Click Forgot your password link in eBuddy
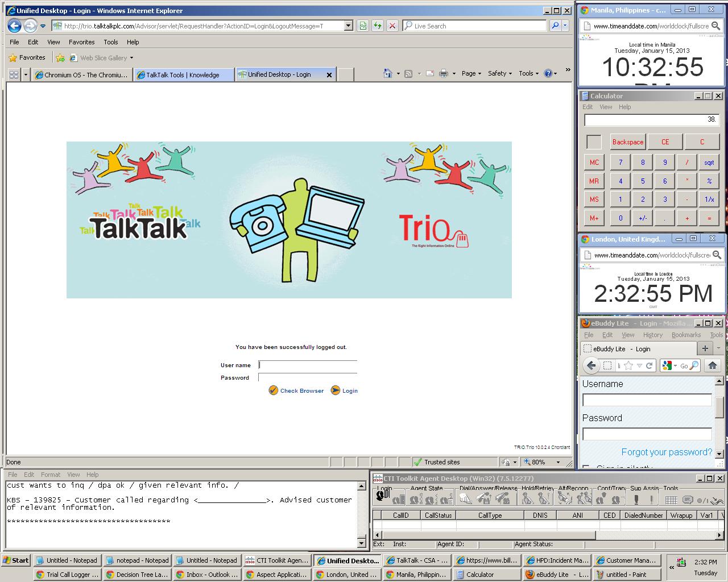 pyautogui.click(x=667, y=452)
